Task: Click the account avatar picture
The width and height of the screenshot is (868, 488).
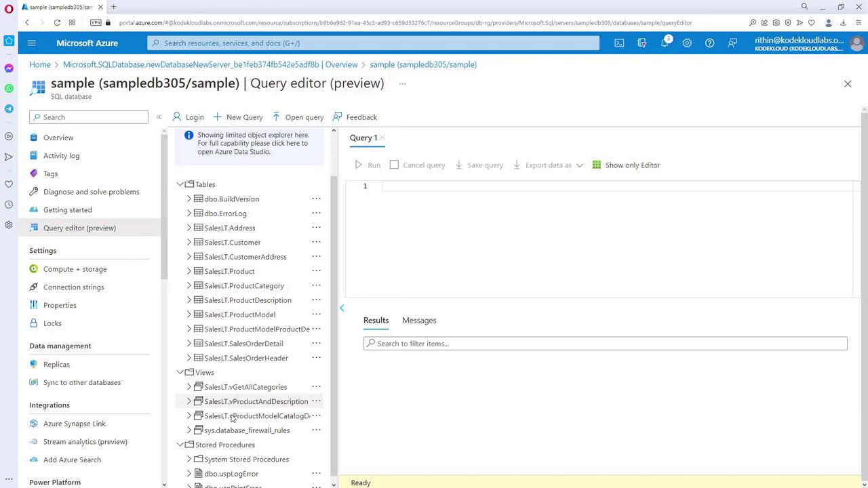Action: (856, 43)
